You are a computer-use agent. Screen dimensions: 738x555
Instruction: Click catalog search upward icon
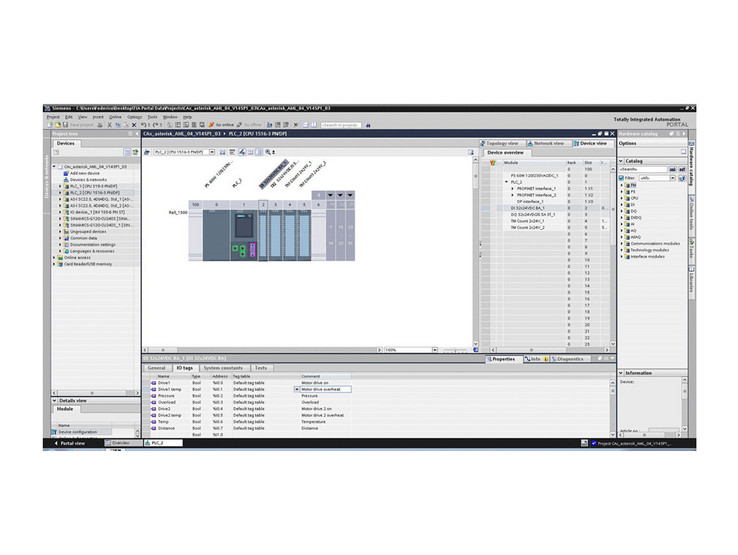coord(682,169)
